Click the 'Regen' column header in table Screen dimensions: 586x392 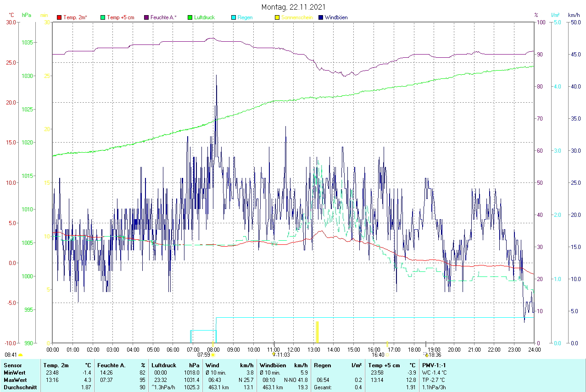click(323, 365)
